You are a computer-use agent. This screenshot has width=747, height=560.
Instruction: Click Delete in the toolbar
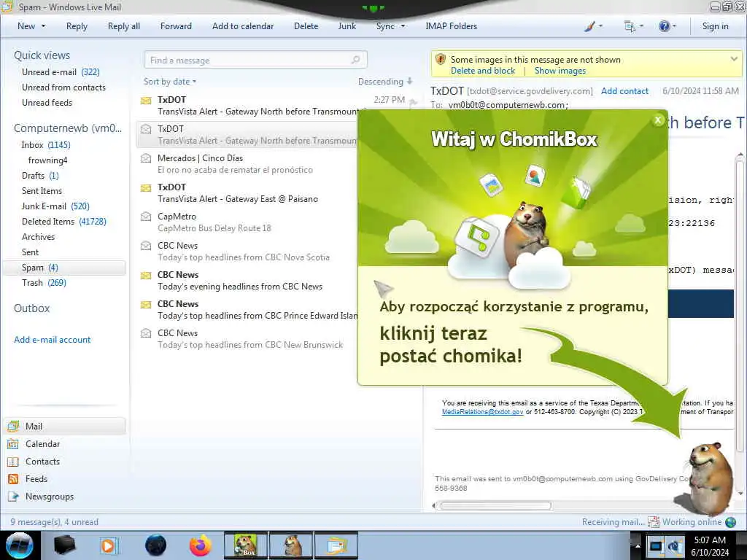click(x=306, y=26)
